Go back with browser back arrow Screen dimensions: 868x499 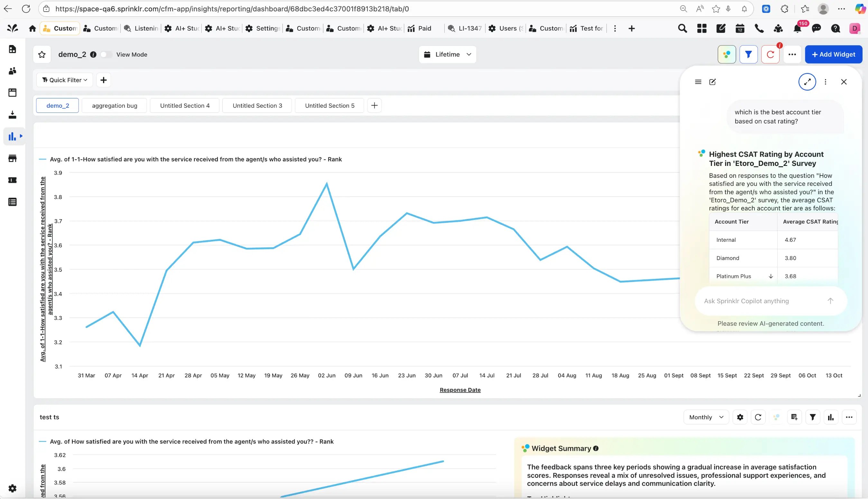pos(7,9)
